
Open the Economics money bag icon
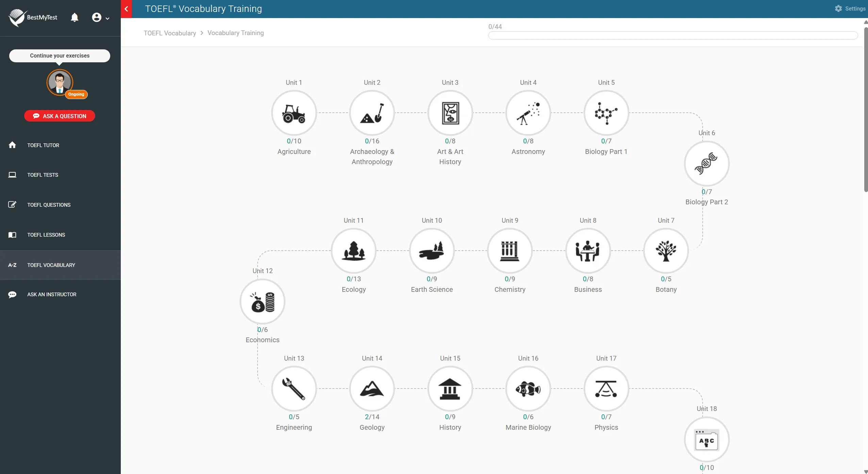262,301
